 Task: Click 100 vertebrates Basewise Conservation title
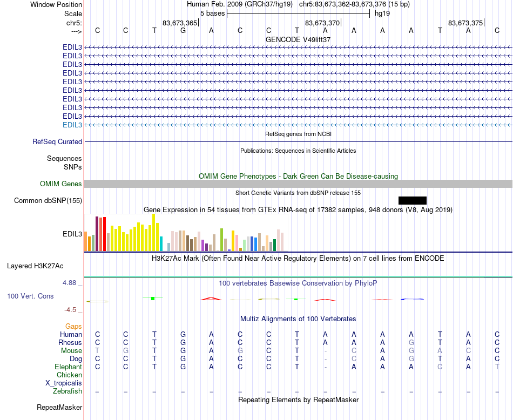click(x=298, y=283)
